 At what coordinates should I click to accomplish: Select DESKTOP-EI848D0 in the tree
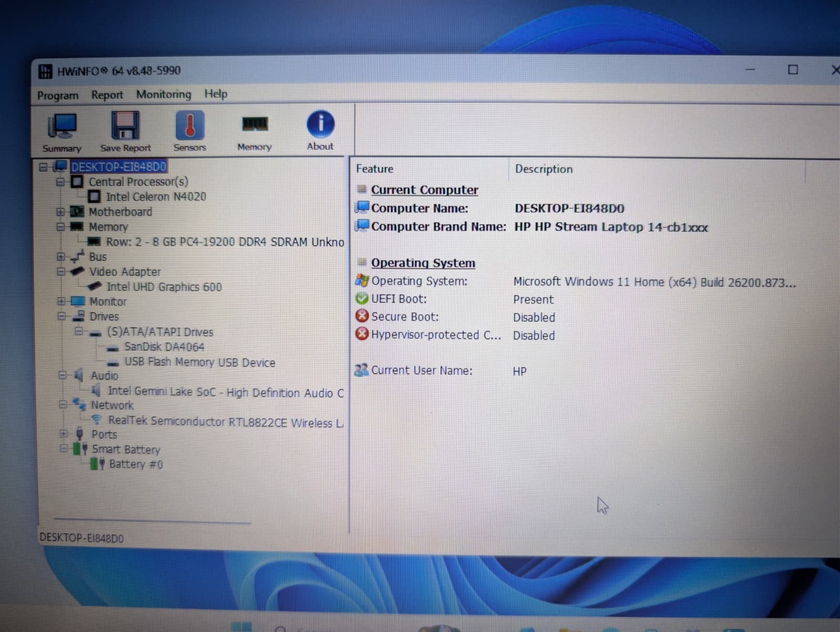(x=119, y=167)
